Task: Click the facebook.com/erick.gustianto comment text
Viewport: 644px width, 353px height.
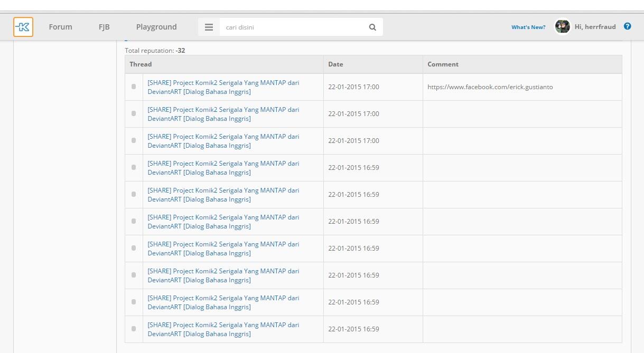Action: click(490, 87)
